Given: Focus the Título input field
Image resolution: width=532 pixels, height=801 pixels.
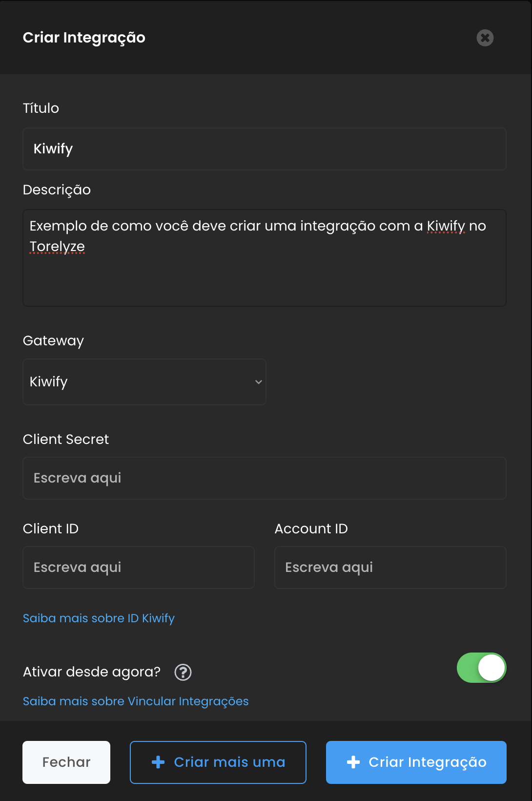Looking at the screenshot, I should (264, 149).
